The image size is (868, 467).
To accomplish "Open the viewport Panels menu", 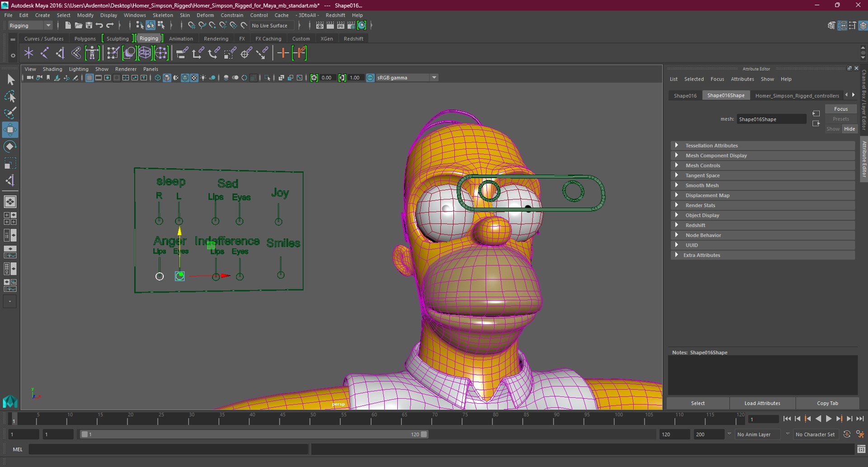I will pyautogui.click(x=151, y=69).
